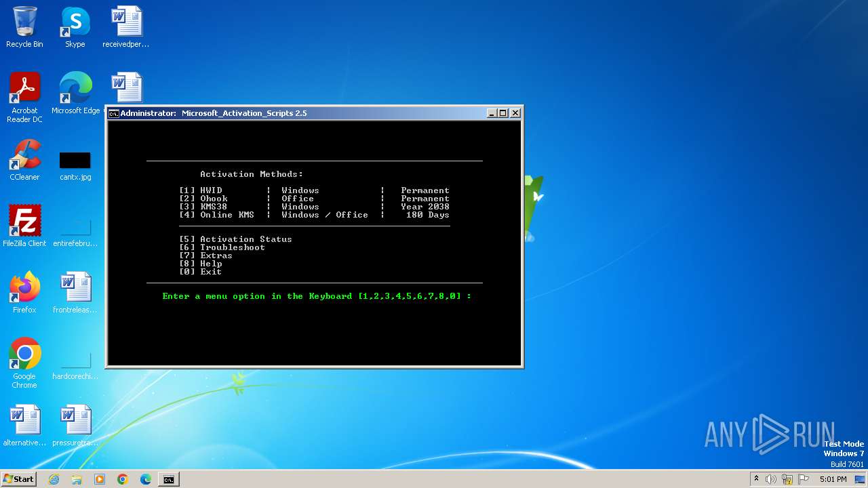Select the [0] Exit line
This screenshot has width=868, height=488.
[201, 272]
